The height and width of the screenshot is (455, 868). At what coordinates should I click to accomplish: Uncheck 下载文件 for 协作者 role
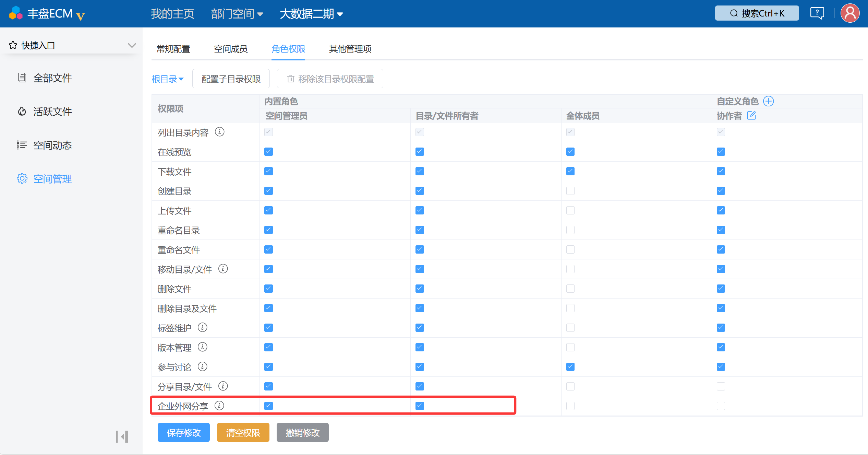pyautogui.click(x=721, y=171)
